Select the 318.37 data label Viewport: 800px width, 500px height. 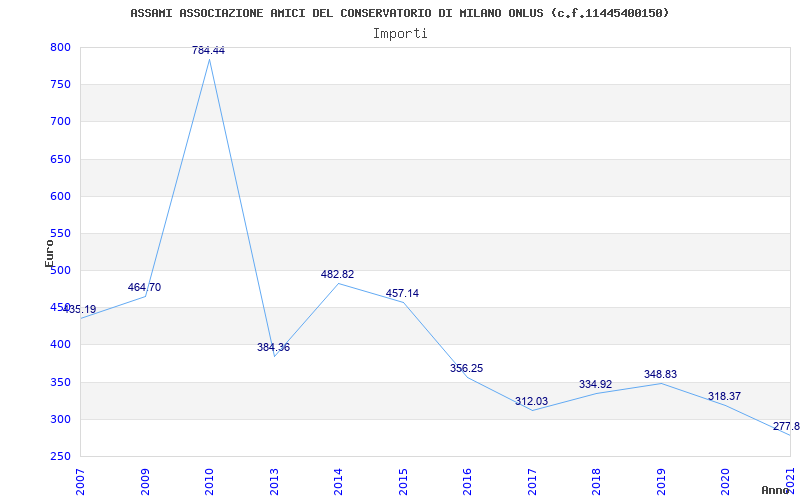[x=724, y=396]
